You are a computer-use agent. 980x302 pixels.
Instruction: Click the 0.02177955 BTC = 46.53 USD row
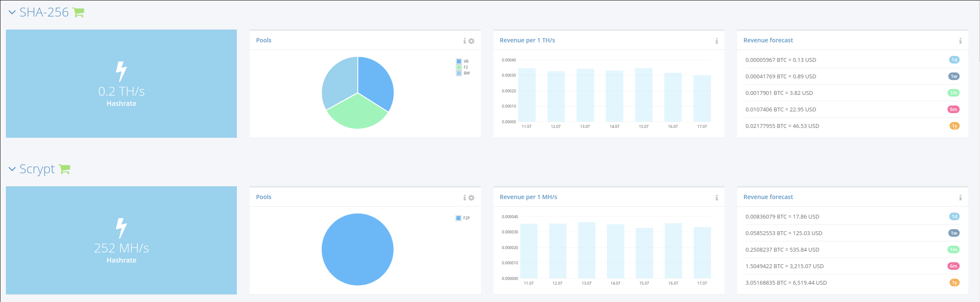tap(852, 126)
